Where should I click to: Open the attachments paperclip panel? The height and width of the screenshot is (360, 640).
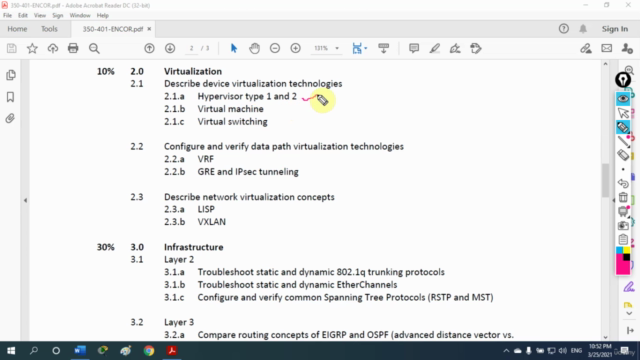pyautogui.click(x=10, y=118)
